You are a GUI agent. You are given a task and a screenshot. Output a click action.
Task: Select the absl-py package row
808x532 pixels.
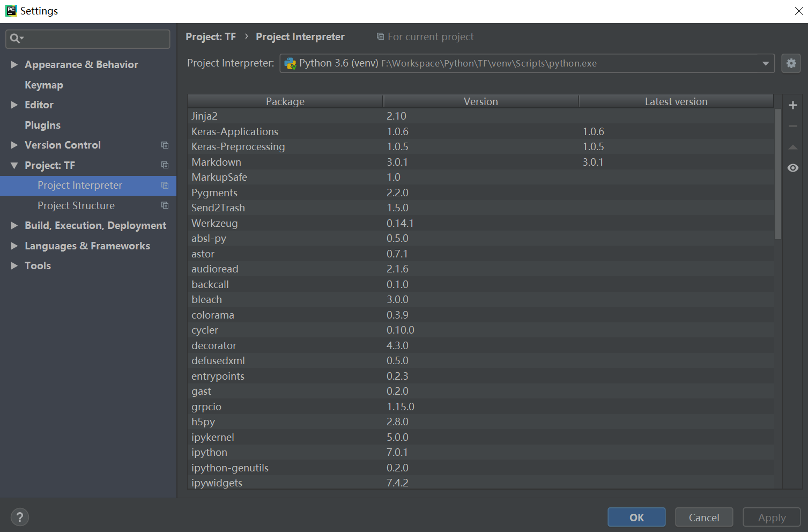point(481,238)
